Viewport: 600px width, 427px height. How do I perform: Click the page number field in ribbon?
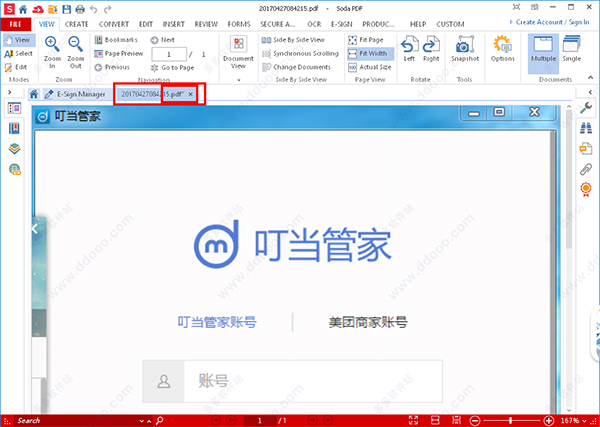[169, 54]
